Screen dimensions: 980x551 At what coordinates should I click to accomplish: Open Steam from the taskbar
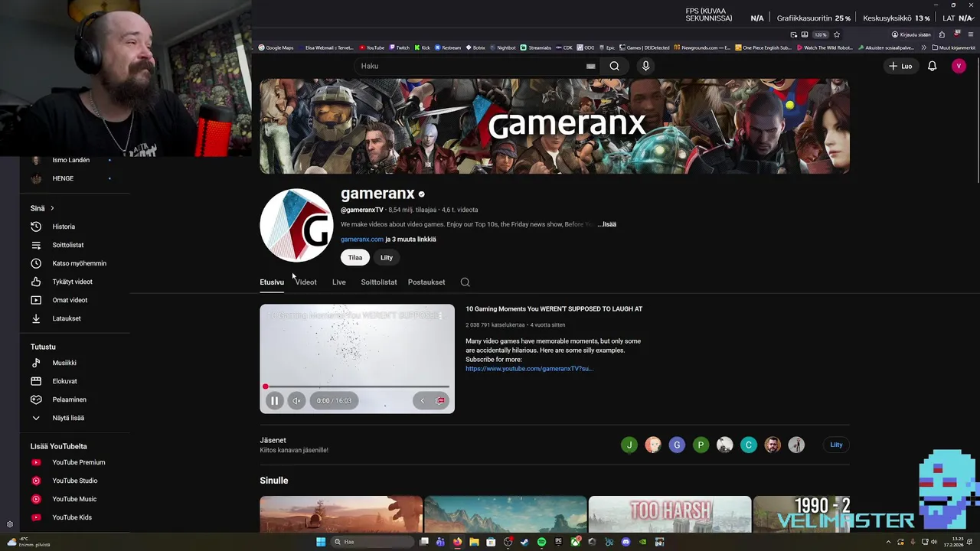point(524,542)
